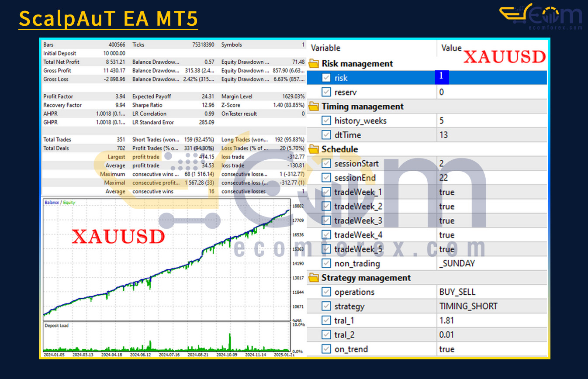Click Gross Profit value 11 430.17
Viewport: 588px width, 379px height.
pos(114,70)
